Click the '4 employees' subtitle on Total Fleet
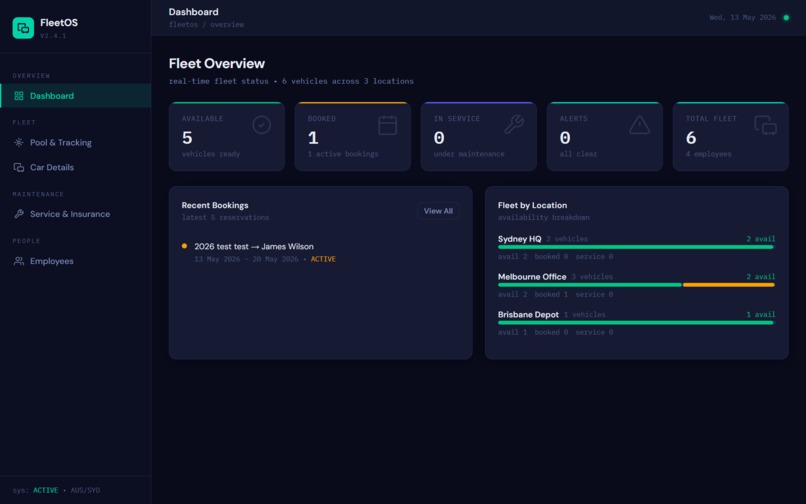Viewport: 806px width, 504px height. coord(708,154)
